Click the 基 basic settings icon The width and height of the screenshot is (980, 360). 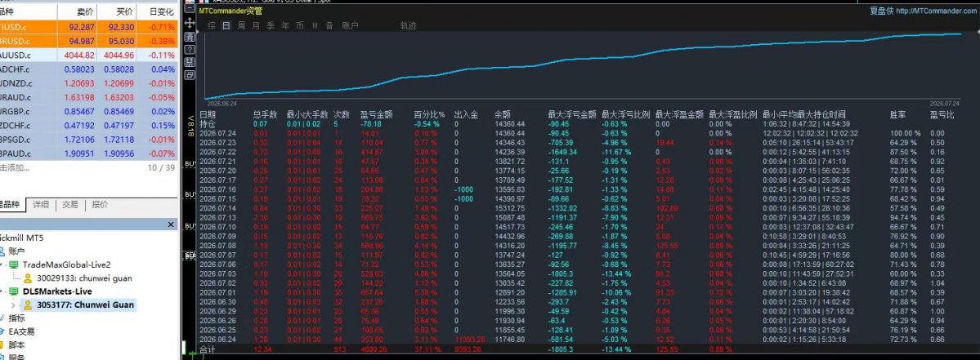click(190, 62)
